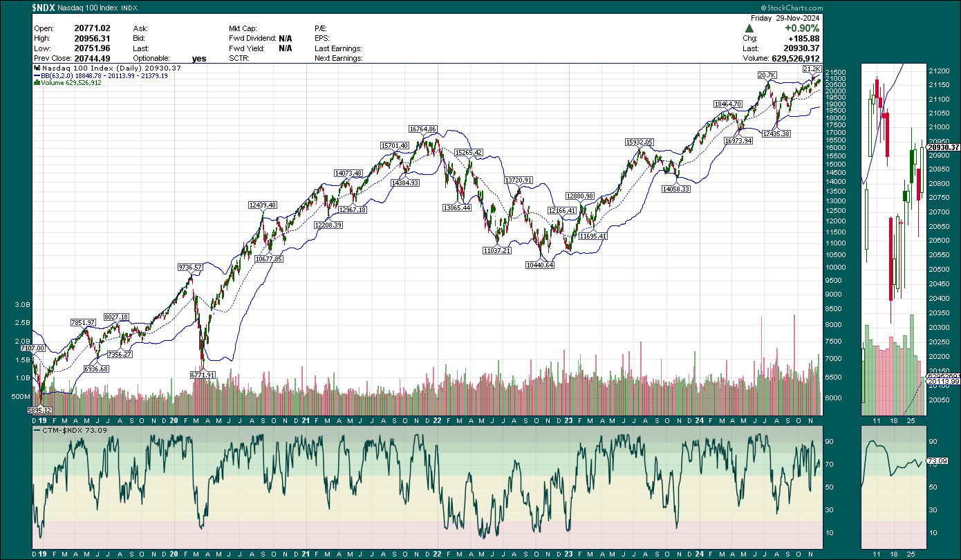This screenshot has width=961, height=560.
Task: Click the 21.2K peak label
Action: (x=811, y=70)
